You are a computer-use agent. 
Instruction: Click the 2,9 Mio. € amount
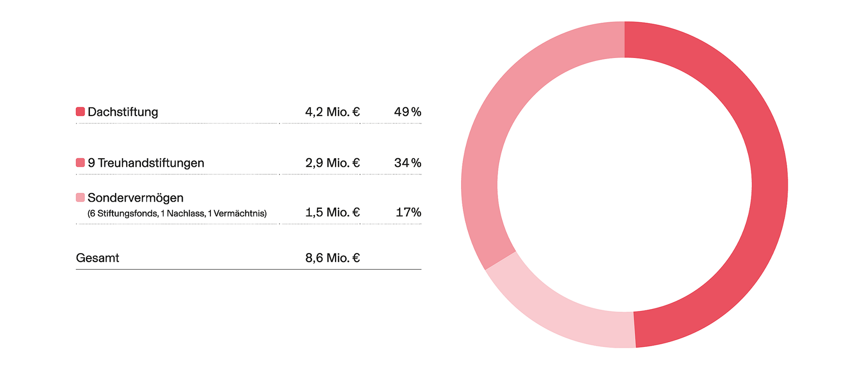(x=333, y=163)
